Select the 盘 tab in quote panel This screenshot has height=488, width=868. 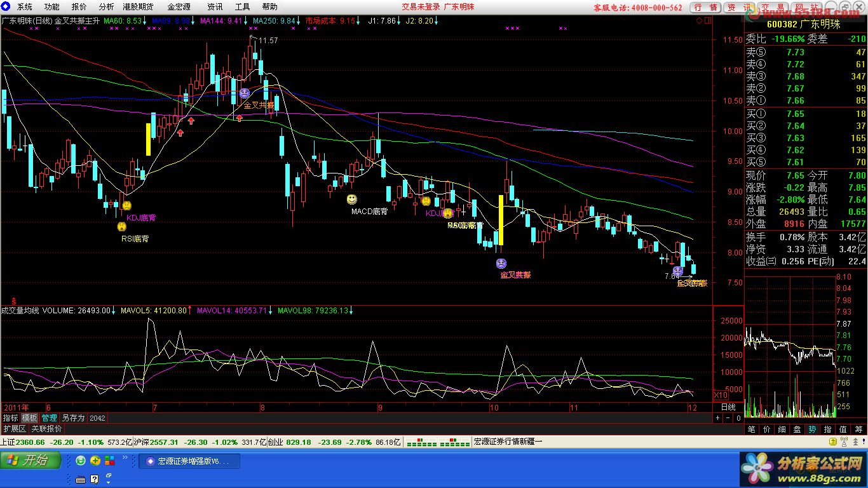coord(797,430)
